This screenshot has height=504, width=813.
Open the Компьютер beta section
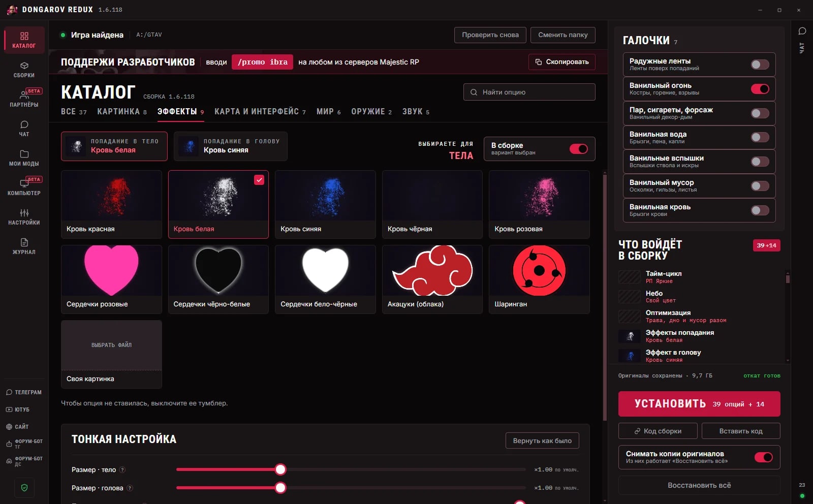coord(24,187)
